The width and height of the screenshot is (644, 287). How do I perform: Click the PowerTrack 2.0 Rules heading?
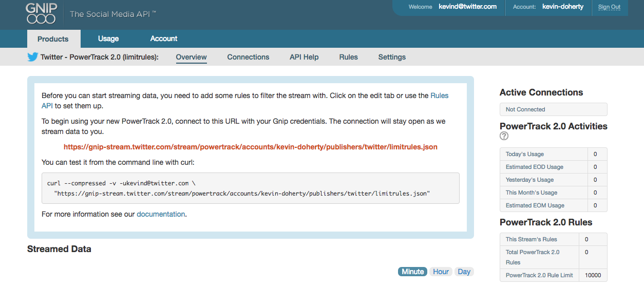tap(546, 222)
